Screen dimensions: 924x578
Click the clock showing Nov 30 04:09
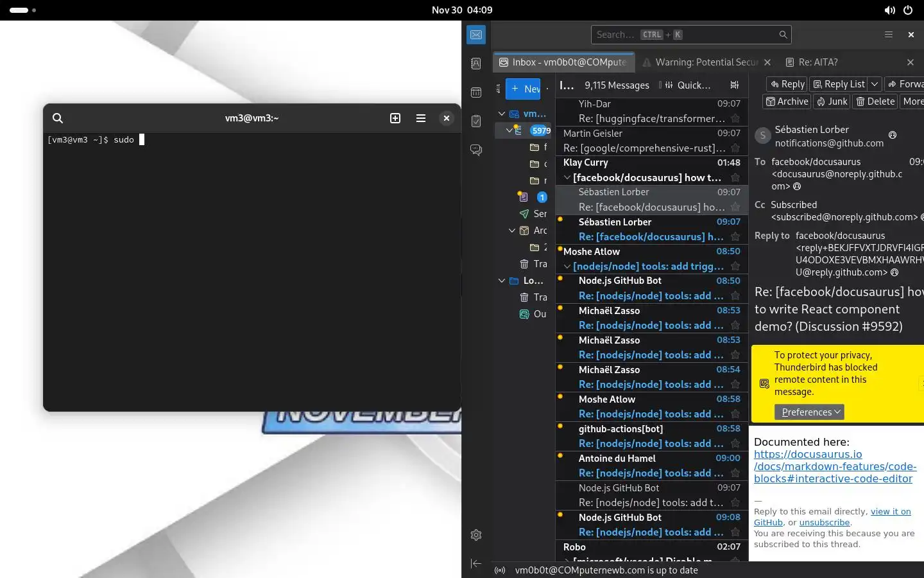tap(462, 10)
